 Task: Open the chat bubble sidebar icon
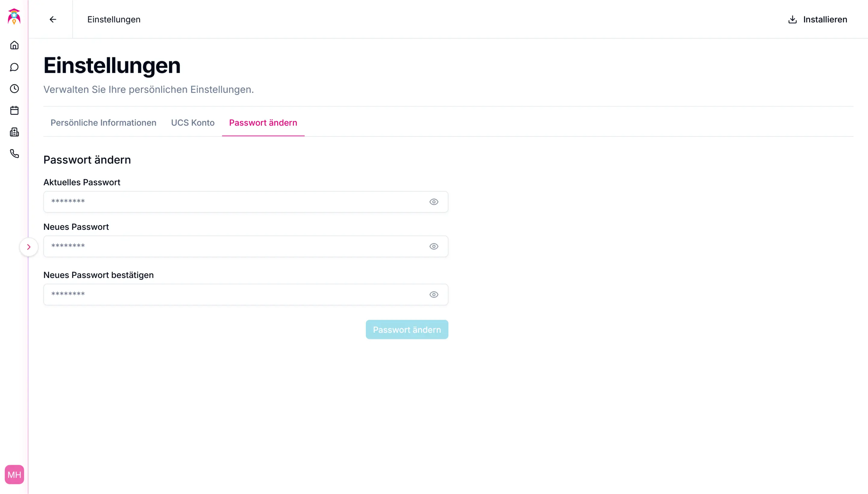click(x=14, y=67)
